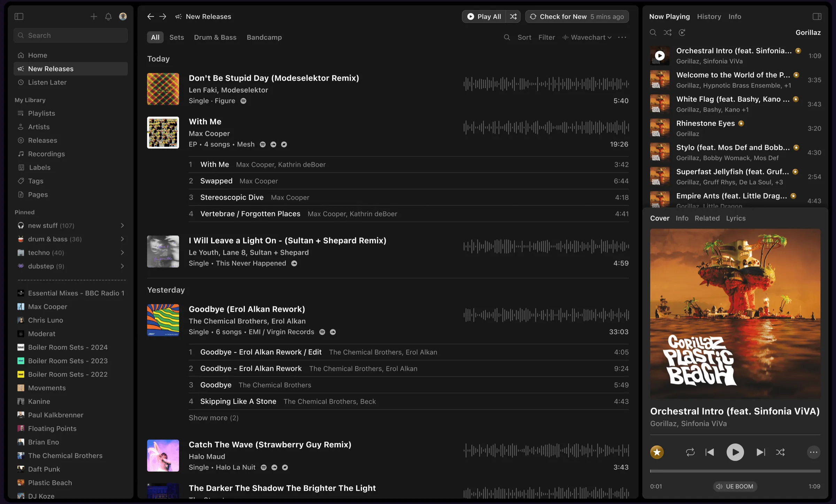Skip to next track in player
The image size is (836, 504).
[x=761, y=452]
